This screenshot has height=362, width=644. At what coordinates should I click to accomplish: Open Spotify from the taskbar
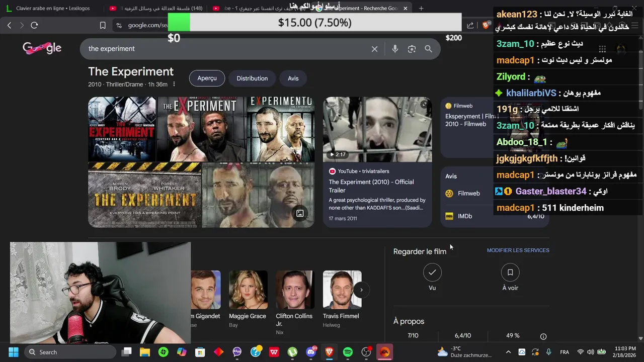348,352
